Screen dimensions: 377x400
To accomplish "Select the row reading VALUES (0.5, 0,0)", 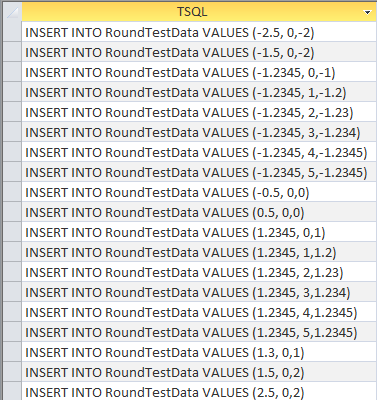I will [x=199, y=212].
